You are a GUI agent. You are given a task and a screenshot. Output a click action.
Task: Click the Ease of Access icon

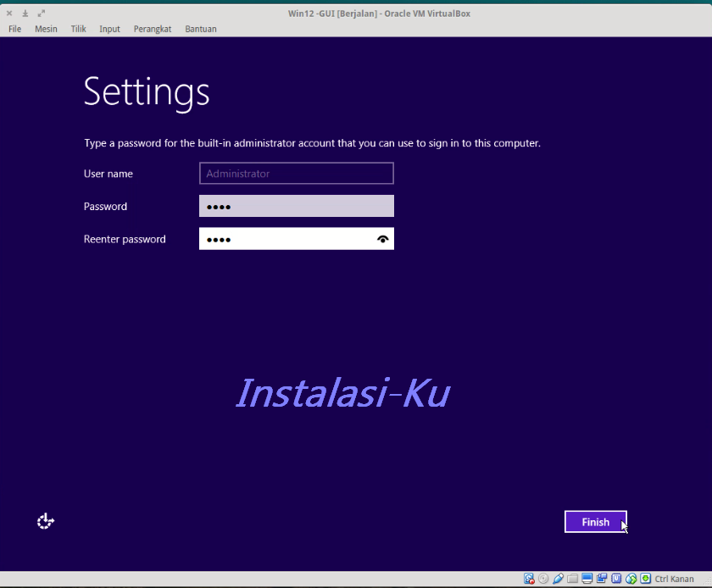click(x=45, y=521)
